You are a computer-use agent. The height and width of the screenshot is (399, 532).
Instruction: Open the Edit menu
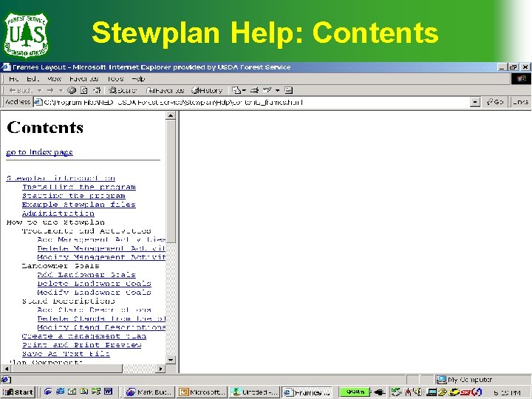(33, 79)
